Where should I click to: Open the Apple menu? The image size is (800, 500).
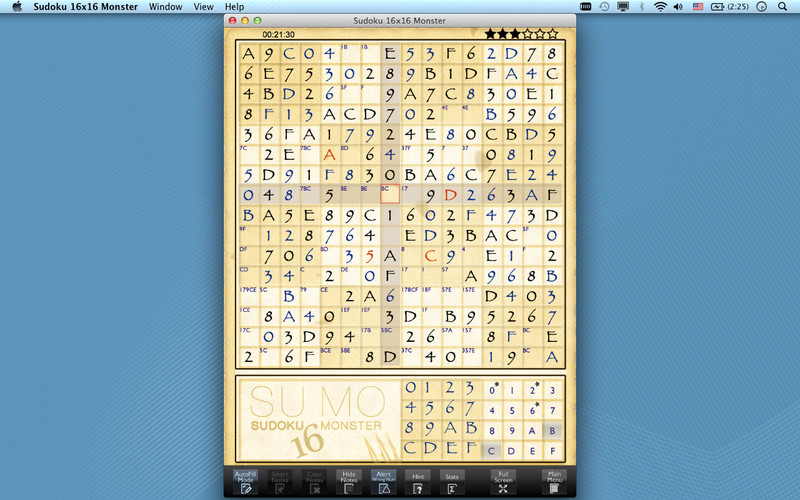coord(17,7)
